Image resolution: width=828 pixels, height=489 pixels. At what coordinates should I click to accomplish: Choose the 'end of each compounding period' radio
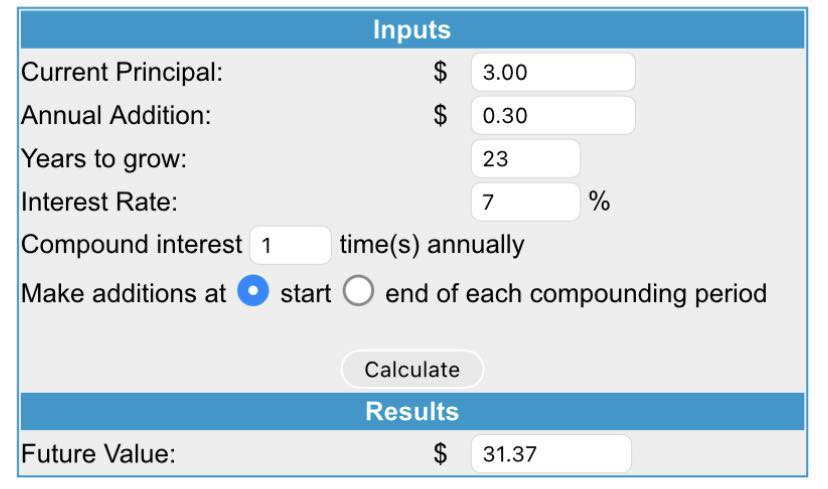point(359,293)
